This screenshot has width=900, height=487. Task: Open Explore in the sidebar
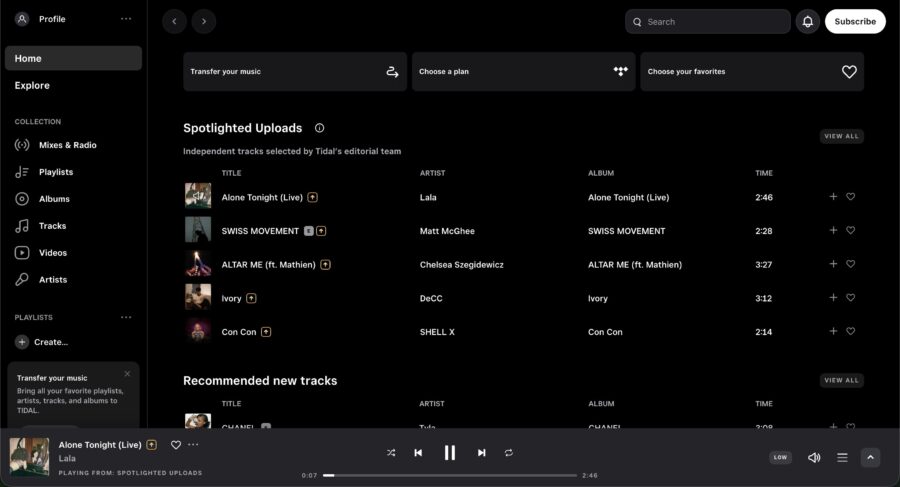click(x=32, y=85)
